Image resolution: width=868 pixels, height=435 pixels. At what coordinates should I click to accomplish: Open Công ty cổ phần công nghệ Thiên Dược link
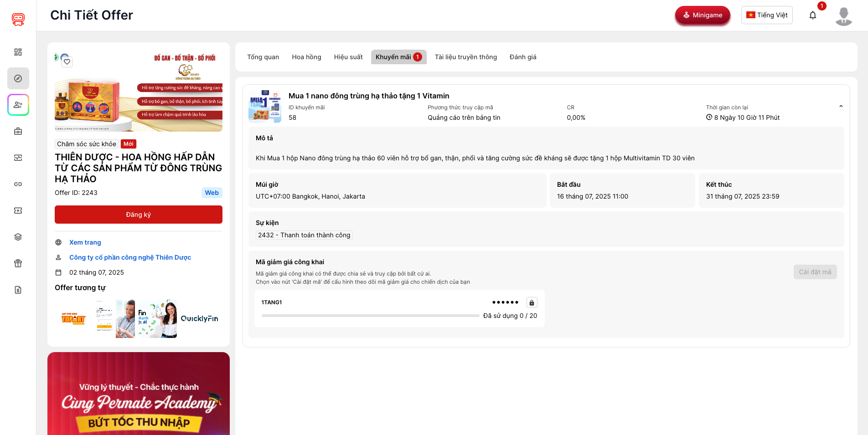coord(130,257)
